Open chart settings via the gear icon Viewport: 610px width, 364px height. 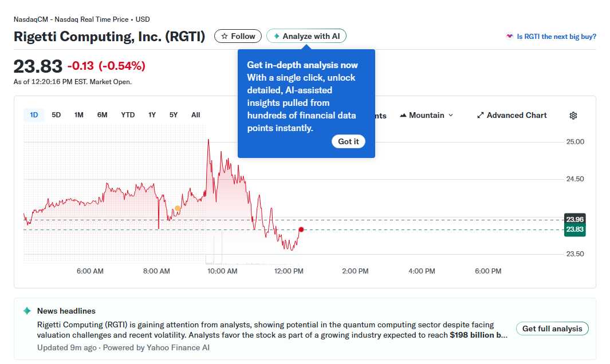[573, 116]
